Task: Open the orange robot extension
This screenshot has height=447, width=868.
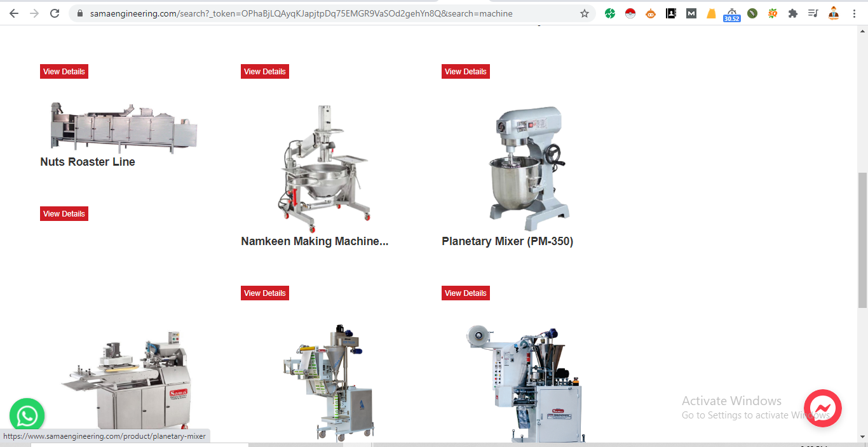Action: click(651, 13)
